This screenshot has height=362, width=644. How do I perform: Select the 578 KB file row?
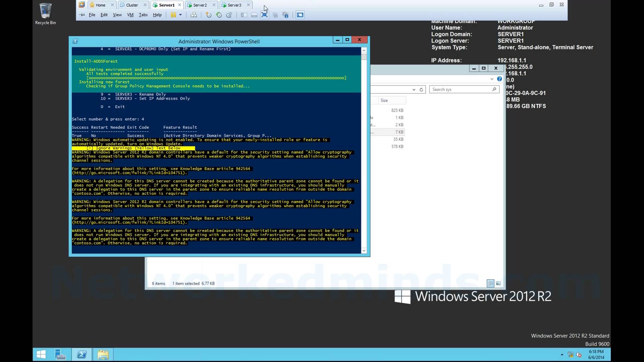[x=388, y=146]
